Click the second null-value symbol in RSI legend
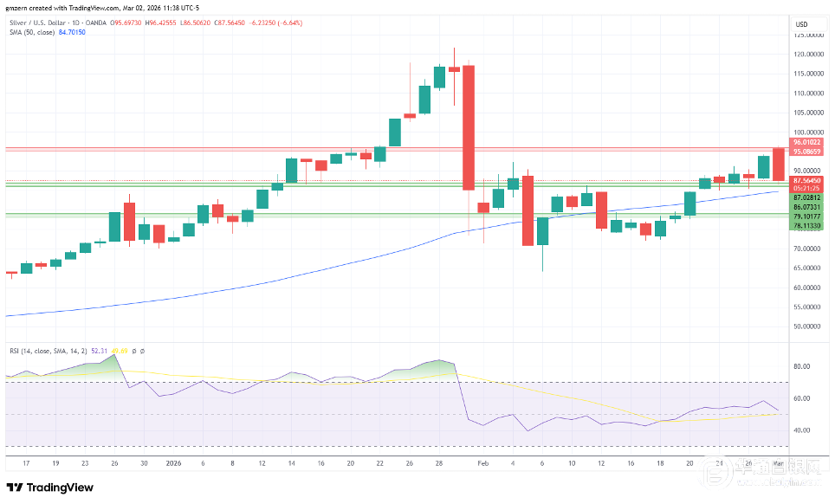835x504 pixels. 142,350
